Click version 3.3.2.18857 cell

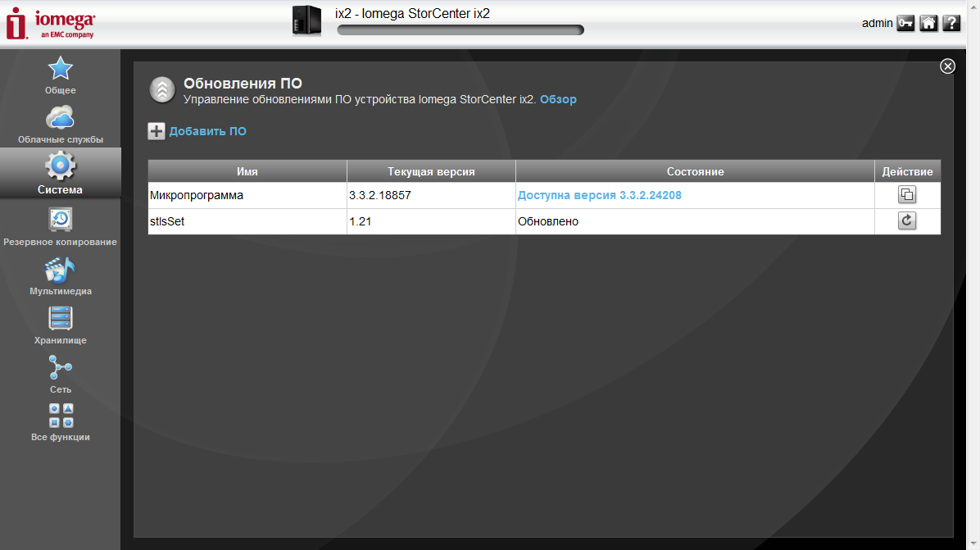(431, 195)
